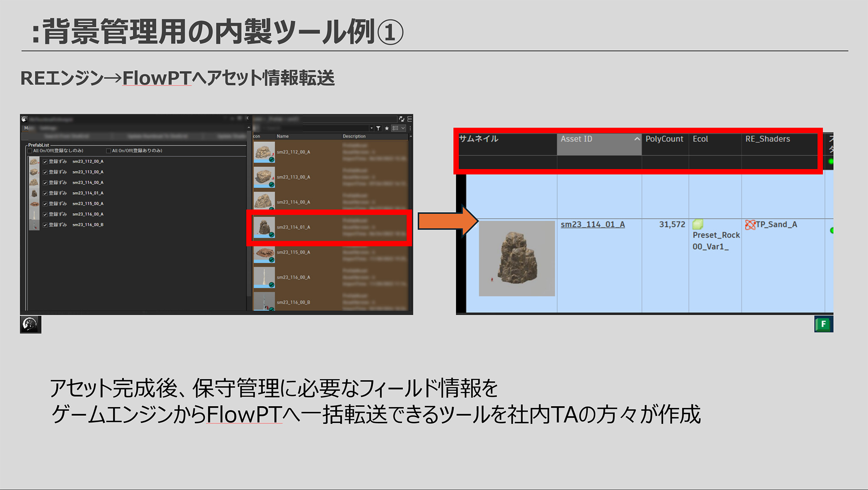868x490 pixels.
Task: Open the view layout dropdown chevron
Action: tap(403, 128)
